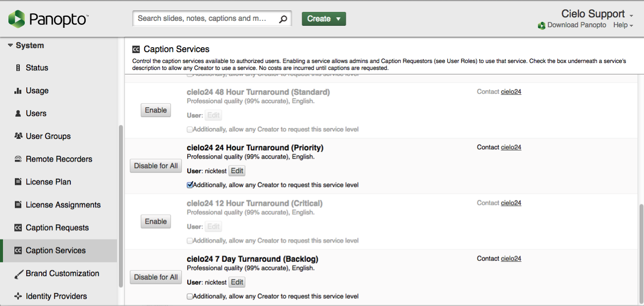644x306 pixels.
Task: Click the Panopto logo
Action: pos(49,19)
